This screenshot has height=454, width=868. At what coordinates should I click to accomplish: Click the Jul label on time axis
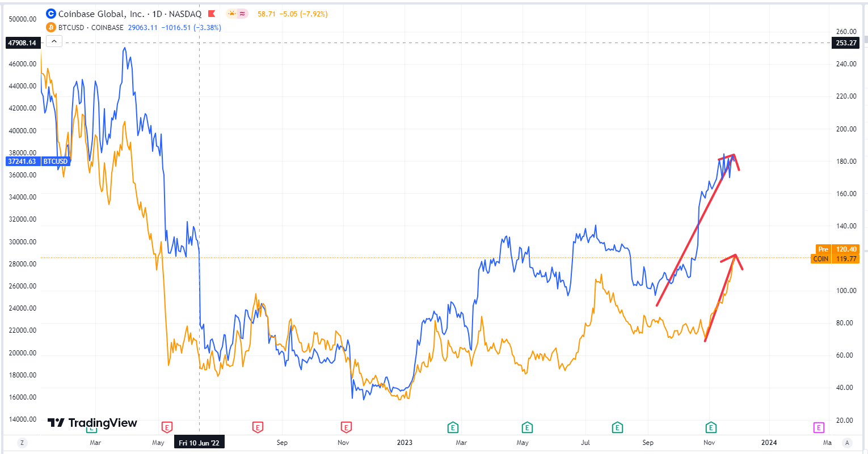[585, 443]
